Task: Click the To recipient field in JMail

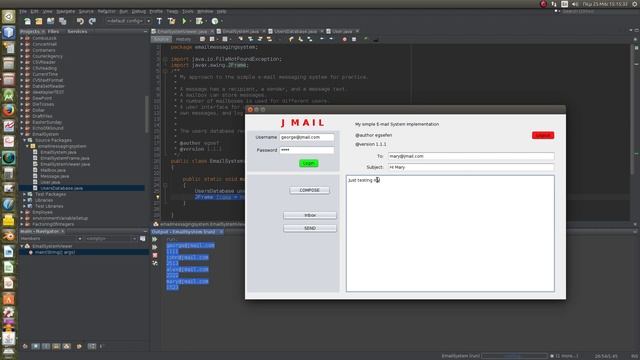Action: [471, 156]
